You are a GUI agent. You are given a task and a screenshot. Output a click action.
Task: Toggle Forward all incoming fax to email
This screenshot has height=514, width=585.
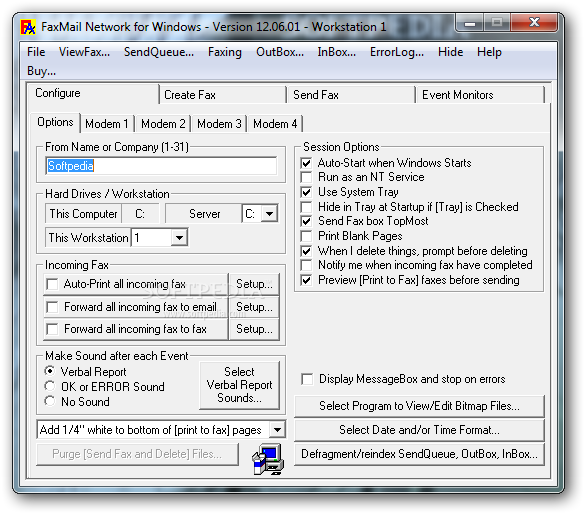(52, 307)
